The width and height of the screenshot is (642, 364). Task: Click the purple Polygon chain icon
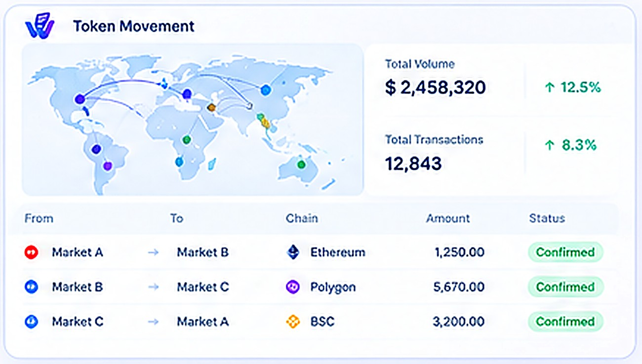tap(293, 287)
